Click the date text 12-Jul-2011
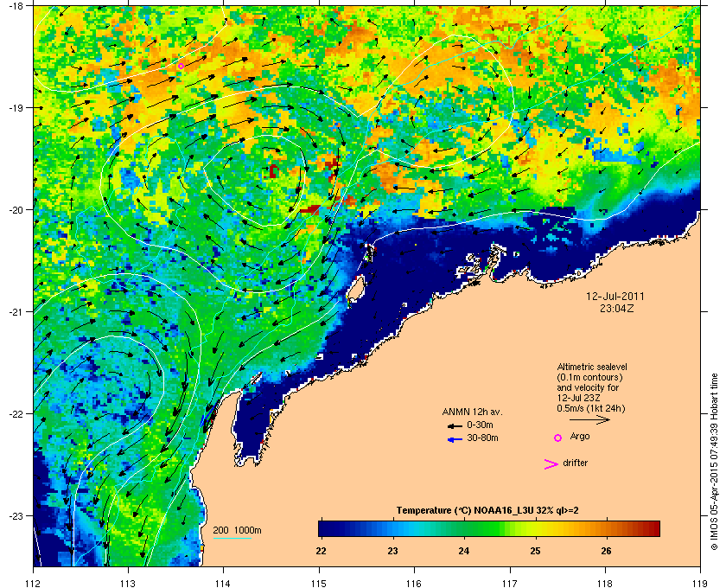726x588 pixels. (x=615, y=297)
